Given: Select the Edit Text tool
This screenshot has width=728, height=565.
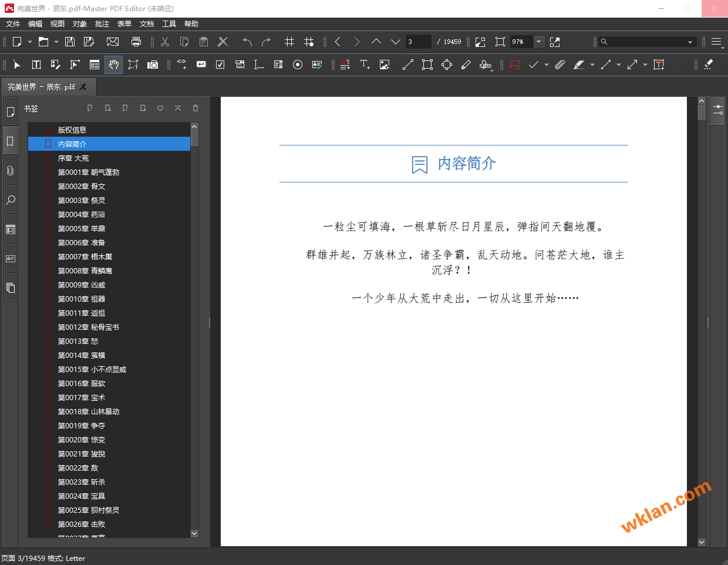Looking at the screenshot, I should [x=36, y=65].
